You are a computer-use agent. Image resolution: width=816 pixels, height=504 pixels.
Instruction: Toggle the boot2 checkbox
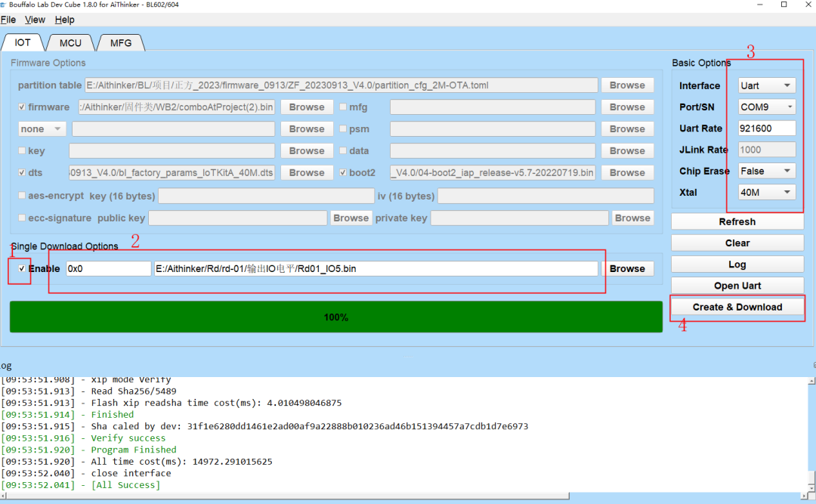pyautogui.click(x=343, y=172)
